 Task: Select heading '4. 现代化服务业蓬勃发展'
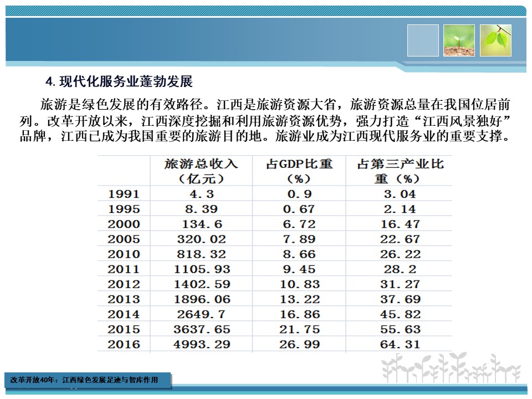pyautogui.click(x=119, y=81)
